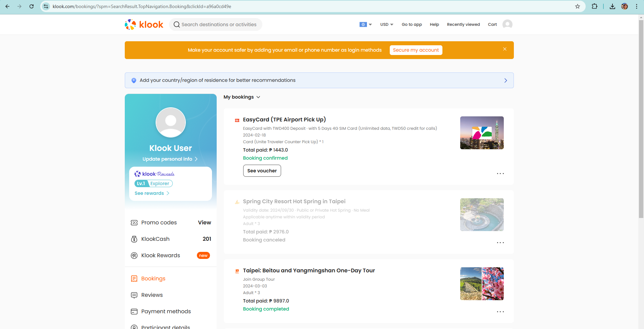This screenshot has height=329, width=644.
Task: Expand the My bookings filter dropdown
Action: coord(242,97)
